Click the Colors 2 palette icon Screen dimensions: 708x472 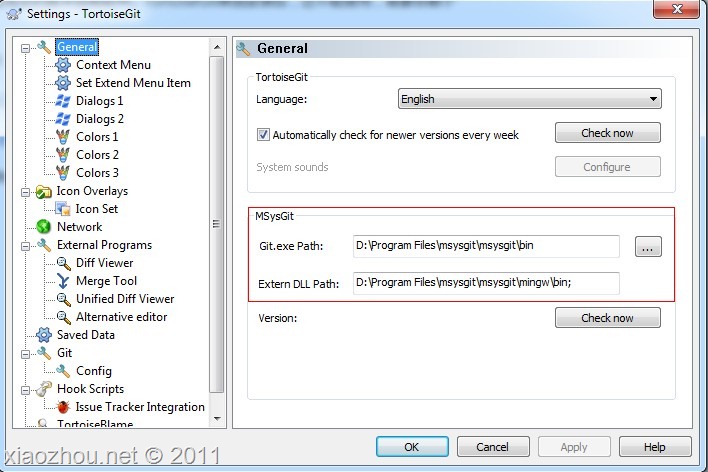(x=63, y=155)
